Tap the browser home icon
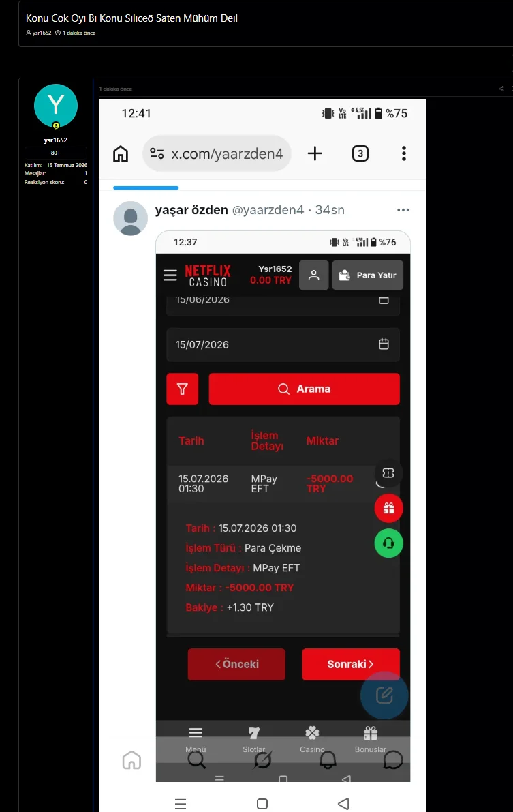Image resolution: width=513 pixels, height=812 pixels. (121, 153)
